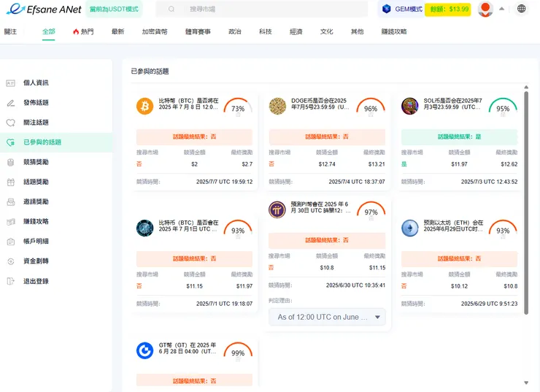
Task: Click the Bitcoin coin icon on BTC July 8 card
Action: tap(145, 106)
